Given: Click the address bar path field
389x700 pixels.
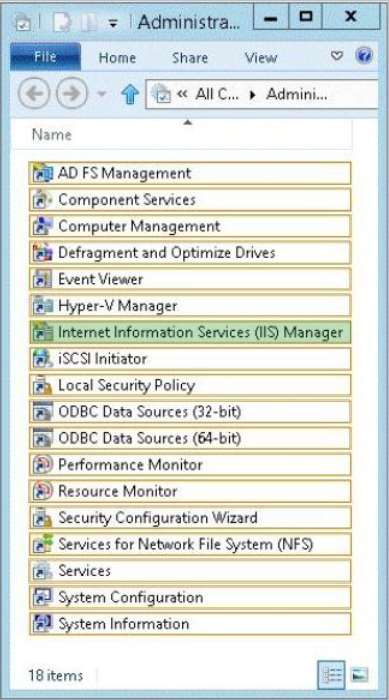Looking at the screenshot, I should tap(262, 94).
